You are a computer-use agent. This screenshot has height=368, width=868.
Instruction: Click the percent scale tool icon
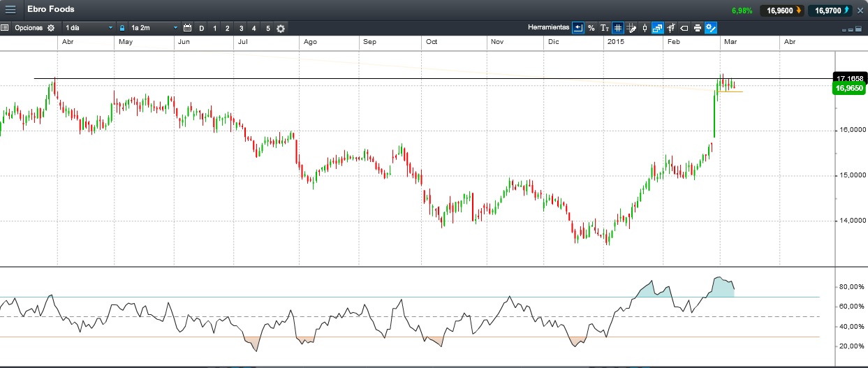[x=591, y=28]
